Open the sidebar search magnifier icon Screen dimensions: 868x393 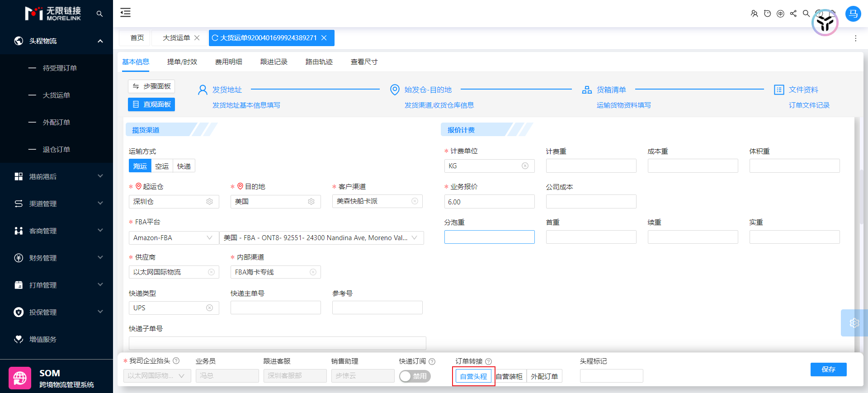pos(99,14)
